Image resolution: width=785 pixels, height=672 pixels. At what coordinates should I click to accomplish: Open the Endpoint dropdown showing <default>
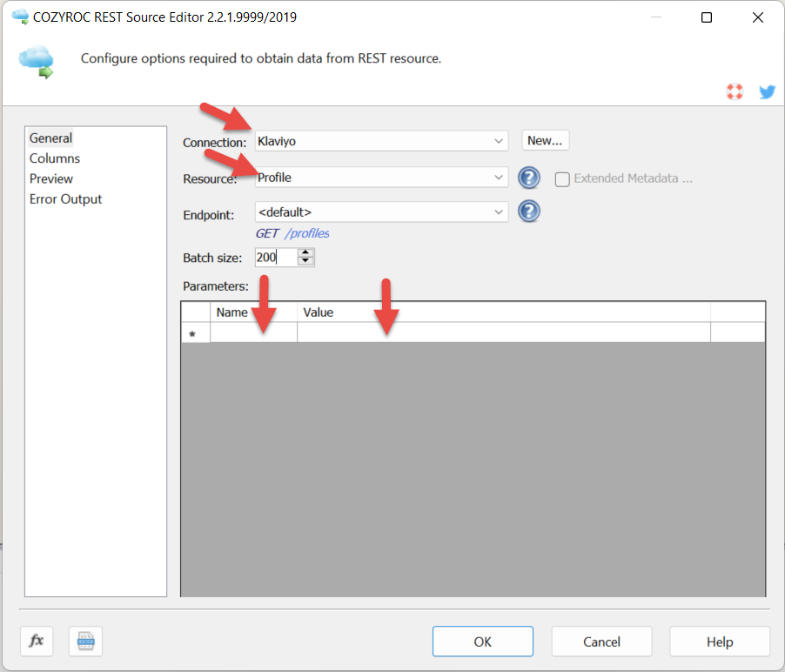(x=381, y=212)
